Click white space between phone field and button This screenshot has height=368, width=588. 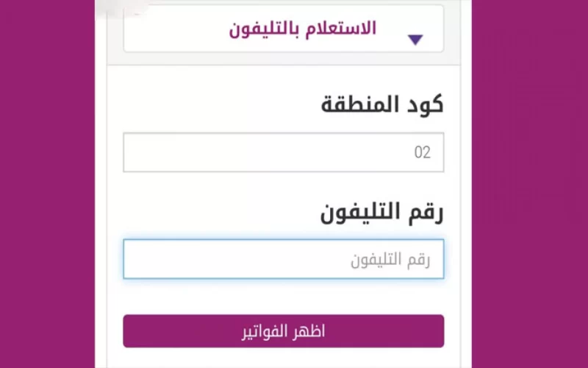[283, 297]
